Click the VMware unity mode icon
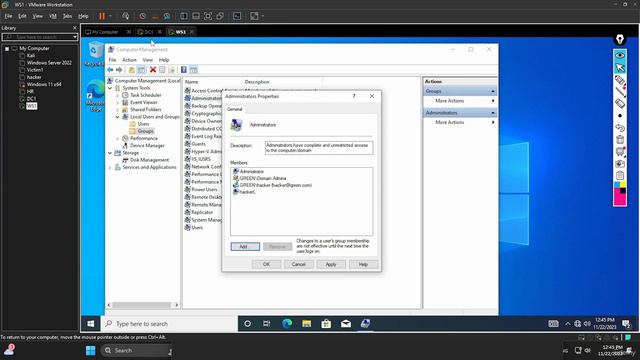This screenshot has height=360, width=640. point(220,16)
